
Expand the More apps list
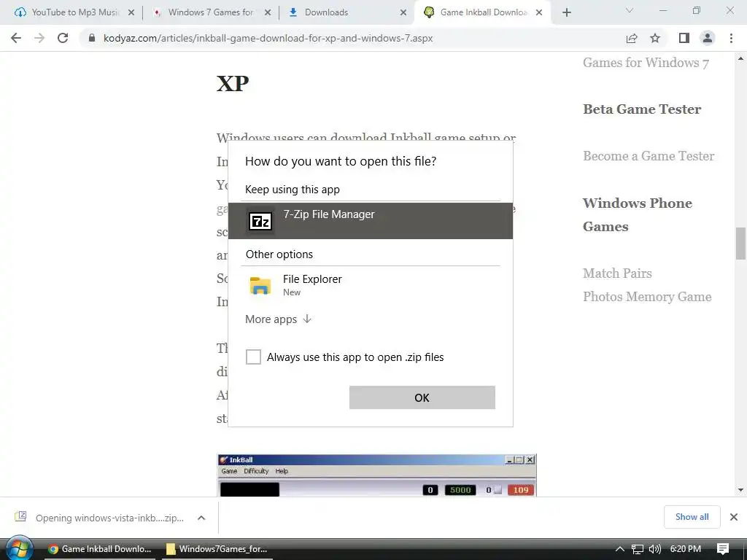278,319
